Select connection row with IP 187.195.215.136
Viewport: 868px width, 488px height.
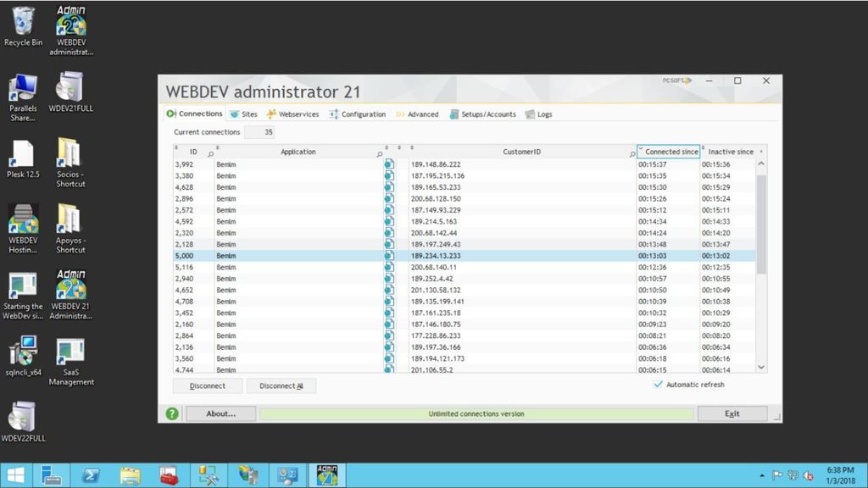pyautogui.click(x=465, y=176)
